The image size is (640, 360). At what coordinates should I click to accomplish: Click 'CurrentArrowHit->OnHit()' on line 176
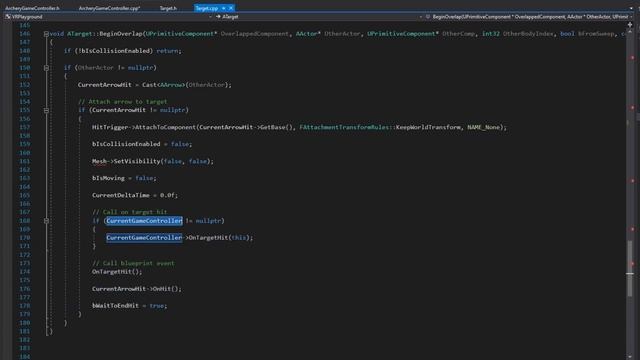[135, 289]
